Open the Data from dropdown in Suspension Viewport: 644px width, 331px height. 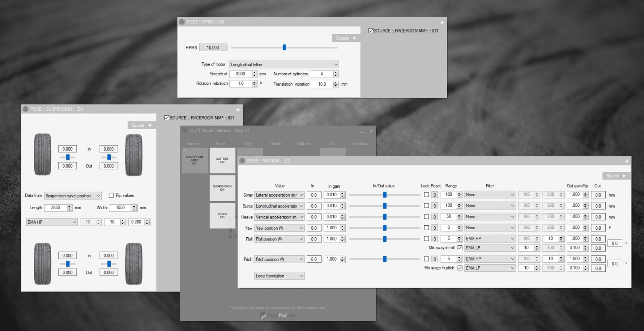73,196
